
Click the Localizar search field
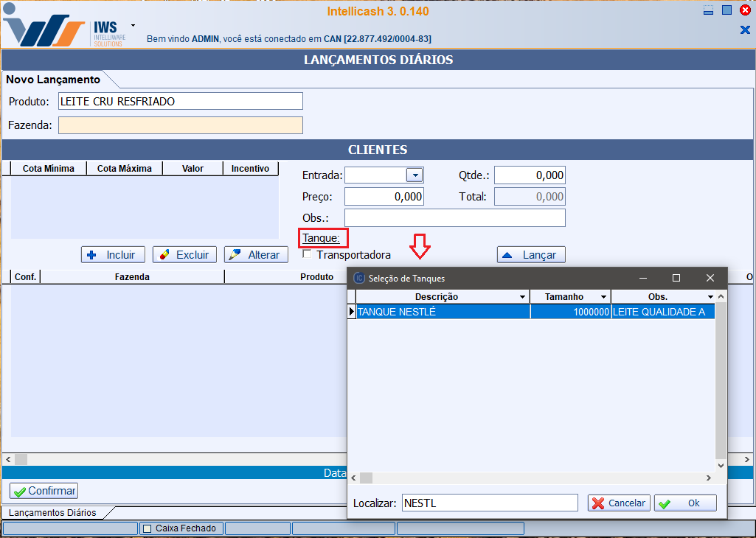click(x=490, y=503)
